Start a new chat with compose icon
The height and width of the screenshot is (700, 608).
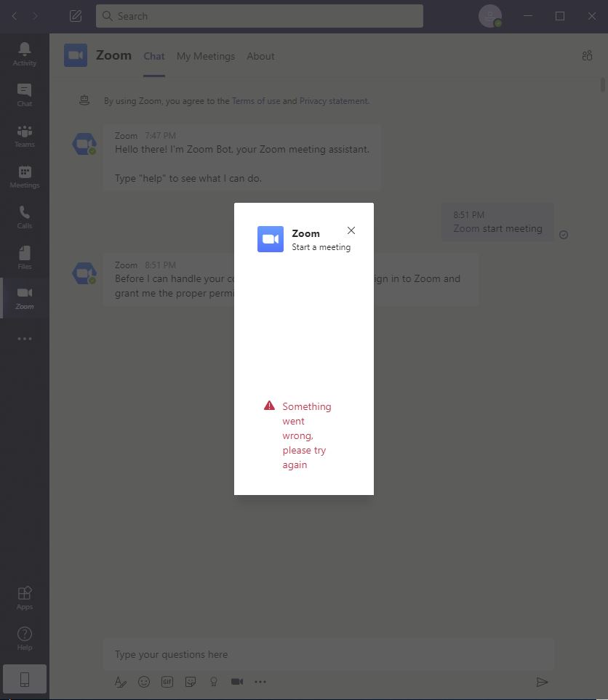tap(76, 16)
